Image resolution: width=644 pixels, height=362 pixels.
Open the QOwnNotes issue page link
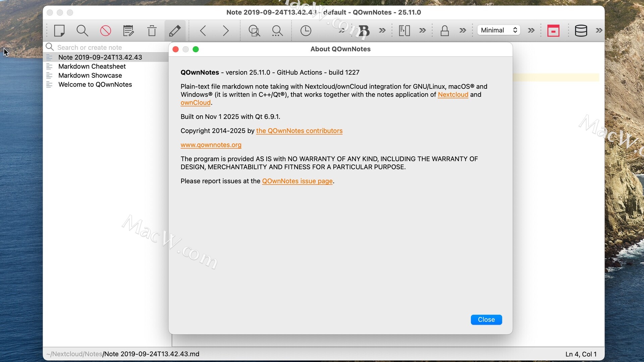coord(297,181)
